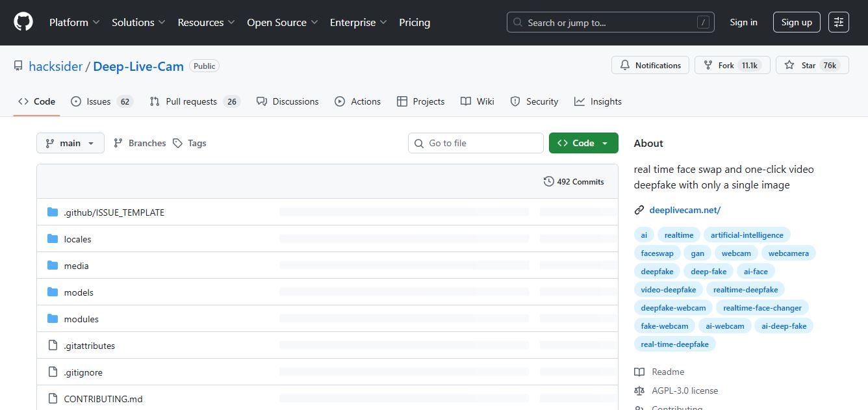The image size is (868, 410).
Task: Expand the main branch selector
Action: tap(70, 143)
